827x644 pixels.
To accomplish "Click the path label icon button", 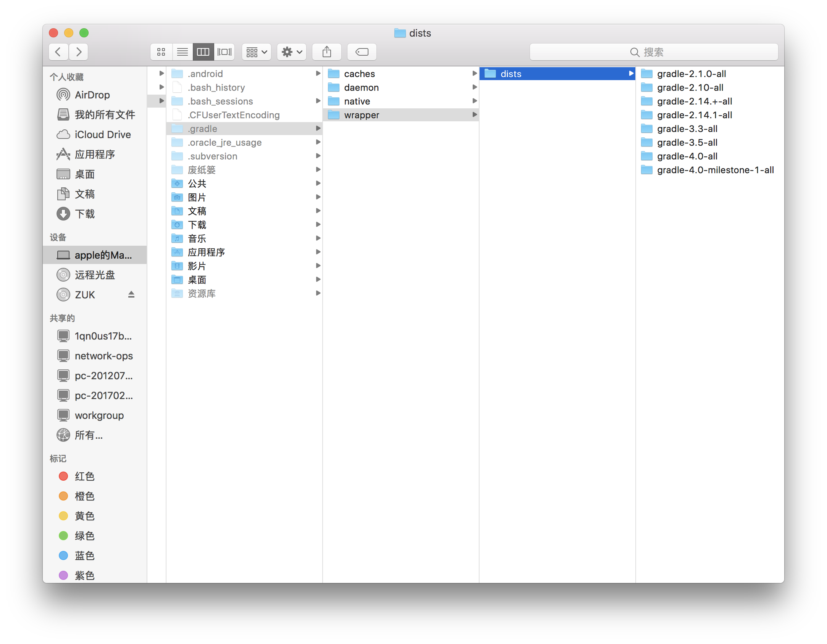I will (361, 52).
